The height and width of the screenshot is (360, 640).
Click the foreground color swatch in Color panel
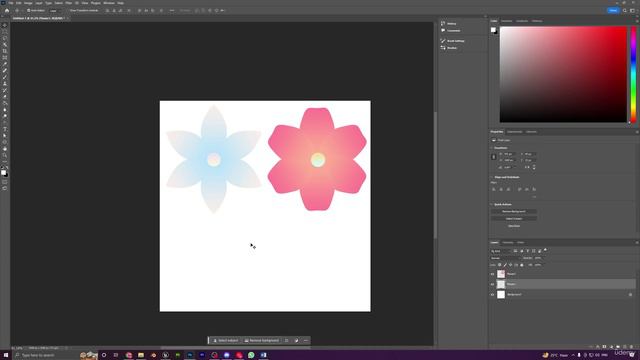(493, 30)
